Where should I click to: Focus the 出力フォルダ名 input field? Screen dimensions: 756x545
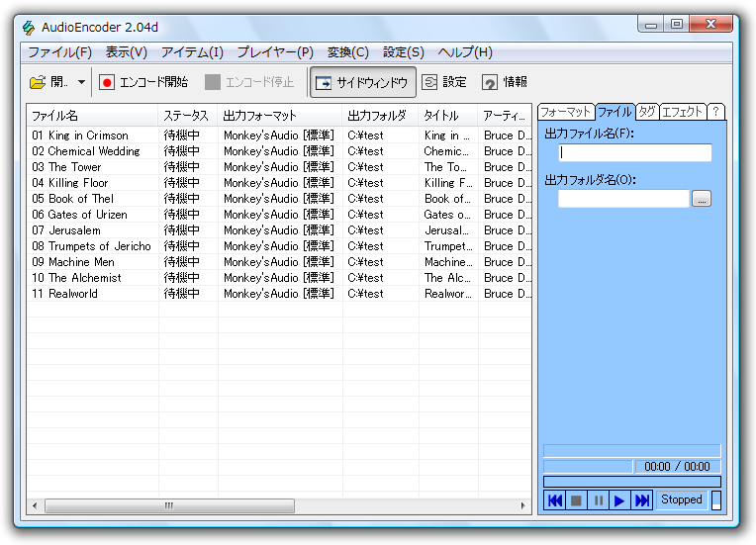[x=623, y=199]
